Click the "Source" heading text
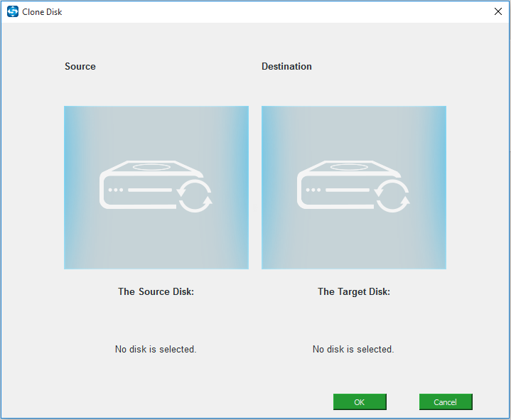The height and width of the screenshot is (420, 511). click(80, 67)
